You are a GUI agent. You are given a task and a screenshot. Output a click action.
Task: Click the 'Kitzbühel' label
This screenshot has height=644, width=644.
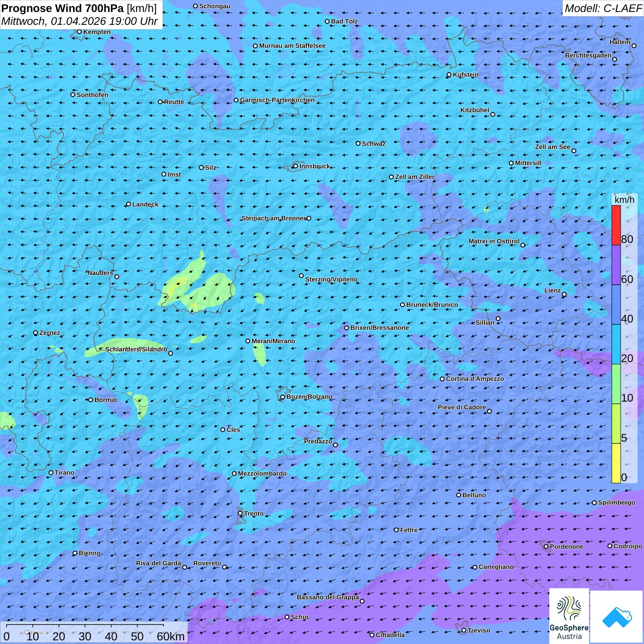(475, 110)
